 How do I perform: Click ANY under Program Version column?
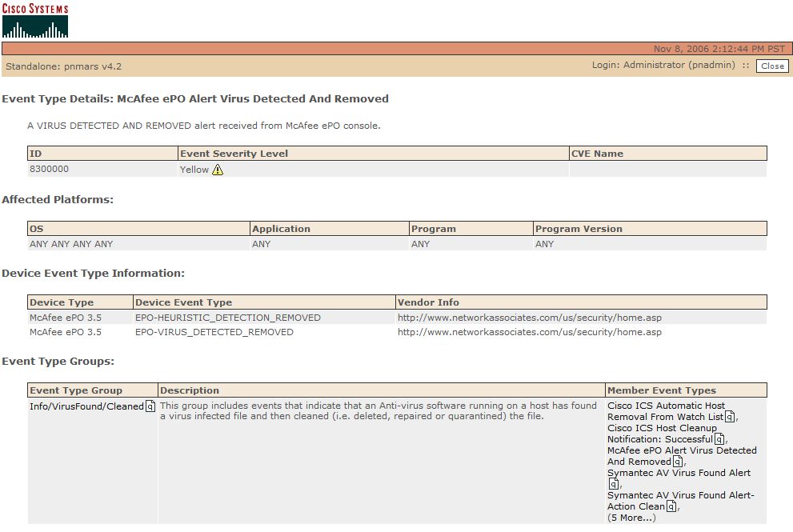545,244
